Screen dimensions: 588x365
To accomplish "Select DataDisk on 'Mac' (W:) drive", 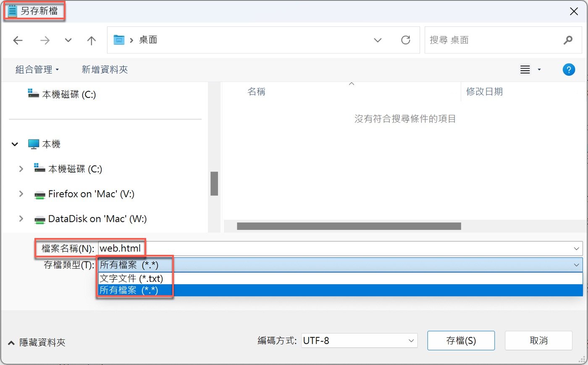I will 90,219.
